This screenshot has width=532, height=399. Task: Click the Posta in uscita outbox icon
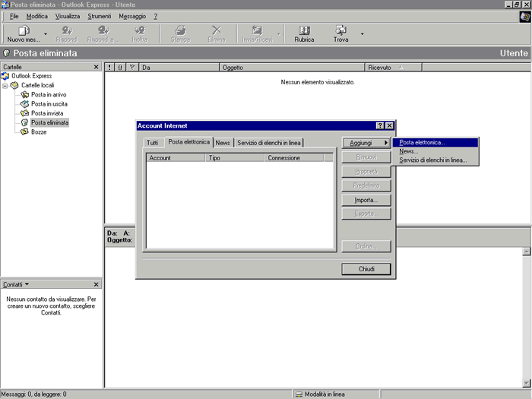(x=24, y=104)
